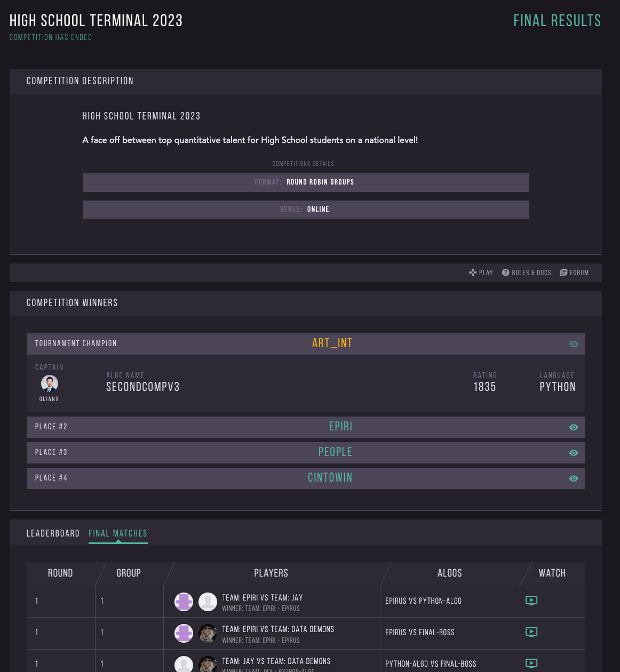Click the Tournament Champion label
Screen dimensions: 620x672
click(76, 343)
